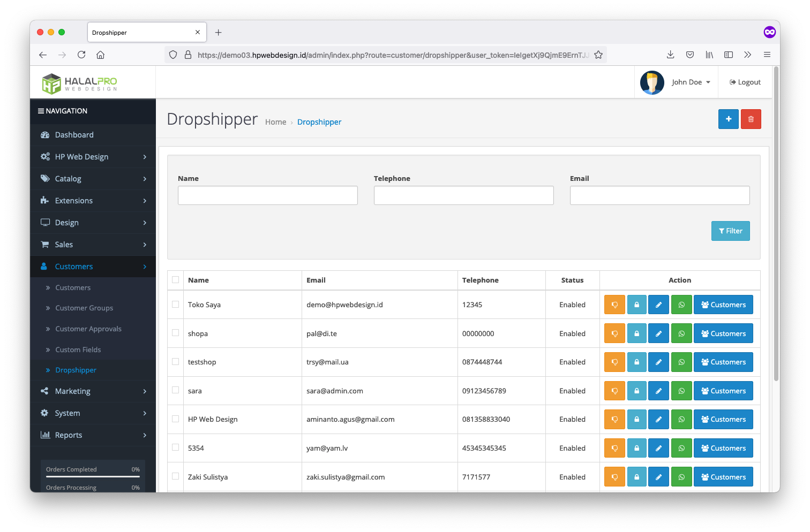Click thumbs-down button for sara row
The width and height of the screenshot is (810, 532).
(x=614, y=391)
